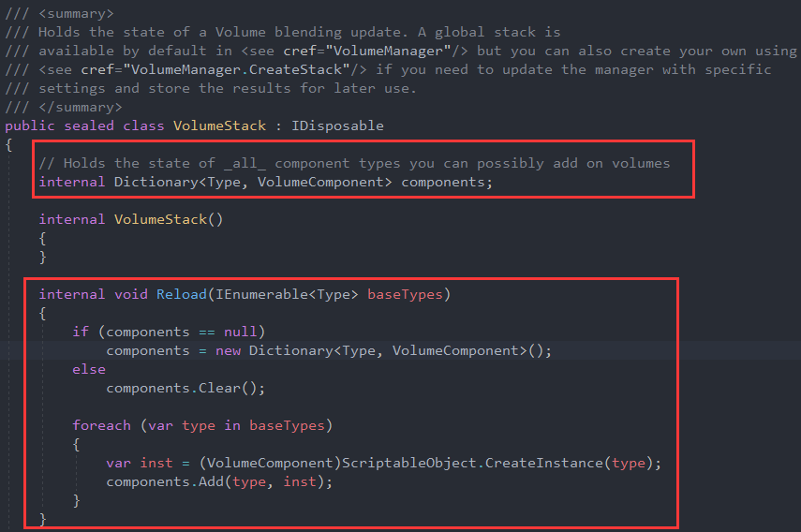Screen dimensions: 801x532
Task: Click the 'class' keyword
Action: tap(143, 126)
